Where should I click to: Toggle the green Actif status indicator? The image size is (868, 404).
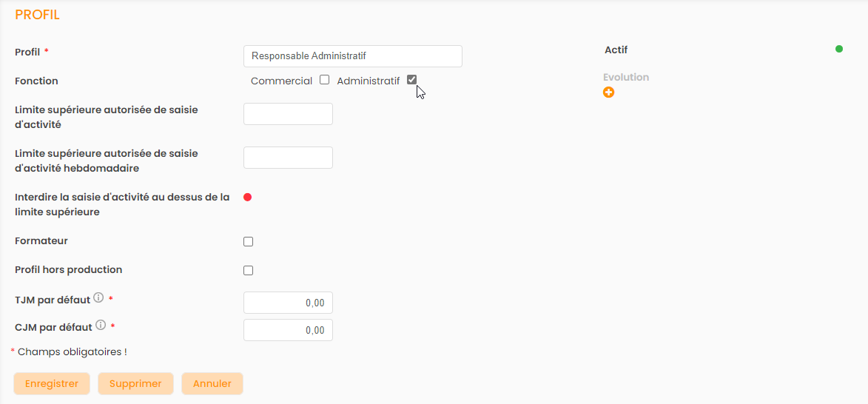pyautogui.click(x=838, y=50)
